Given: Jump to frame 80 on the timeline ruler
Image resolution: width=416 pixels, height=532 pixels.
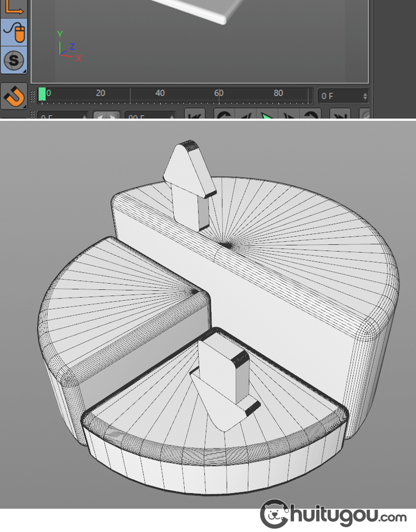Looking at the screenshot, I should pos(278,94).
